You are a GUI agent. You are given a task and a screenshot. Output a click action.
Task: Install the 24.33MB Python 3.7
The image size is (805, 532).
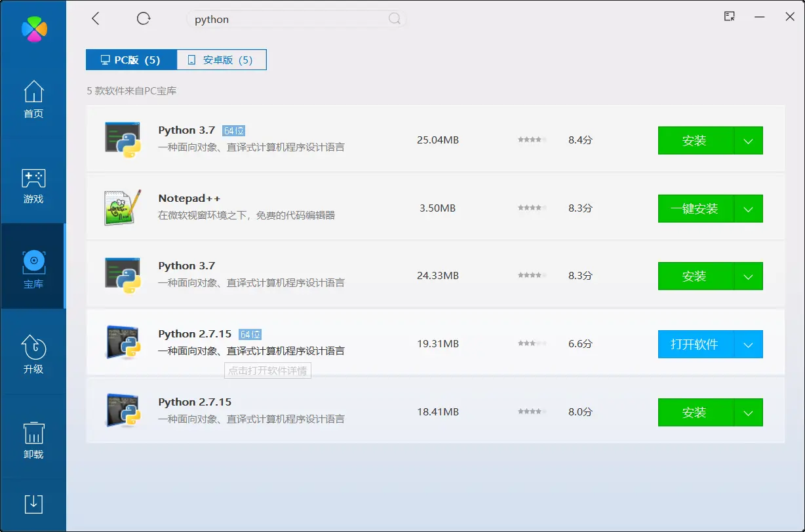click(696, 276)
